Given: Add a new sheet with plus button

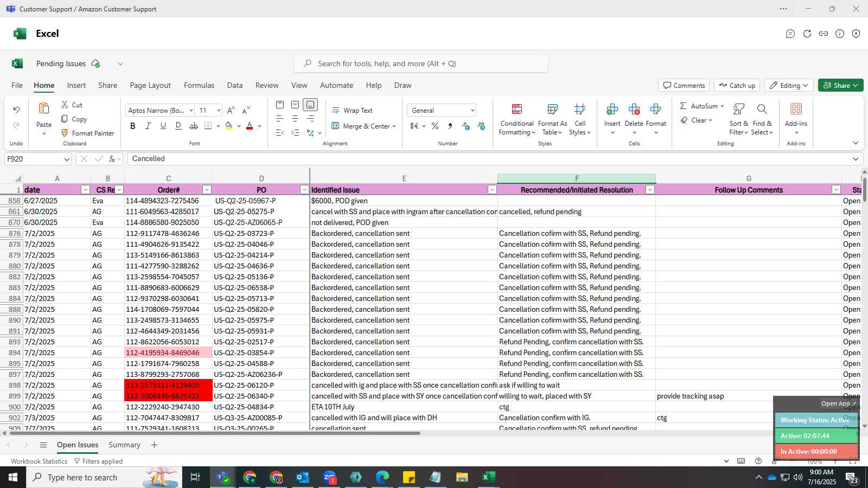Looking at the screenshot, I should pos(154,445).
